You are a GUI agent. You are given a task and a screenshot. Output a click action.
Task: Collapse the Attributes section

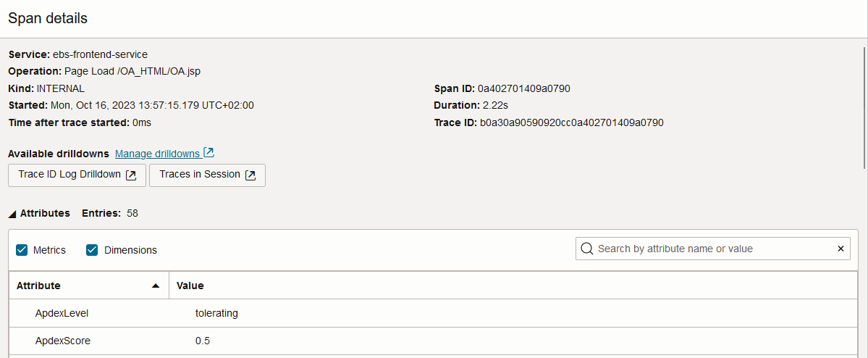click(12, 214)
